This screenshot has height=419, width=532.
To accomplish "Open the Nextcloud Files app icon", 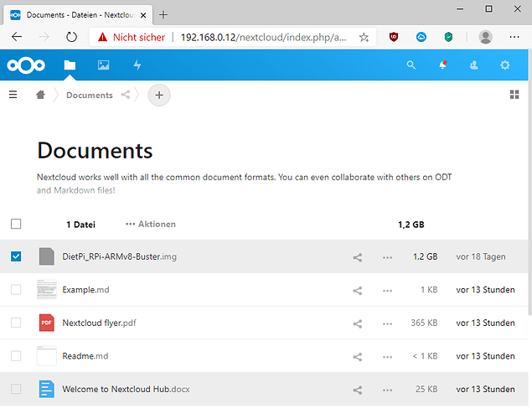I will (x=70, y=65).
